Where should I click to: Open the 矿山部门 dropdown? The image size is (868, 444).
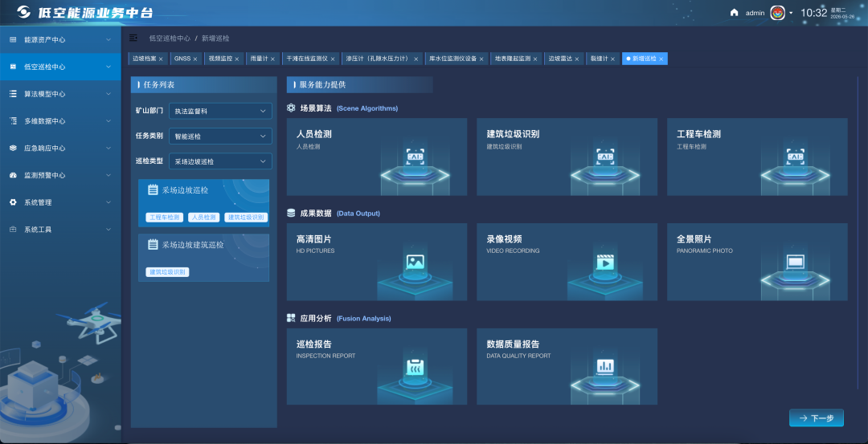click(220, 111)
